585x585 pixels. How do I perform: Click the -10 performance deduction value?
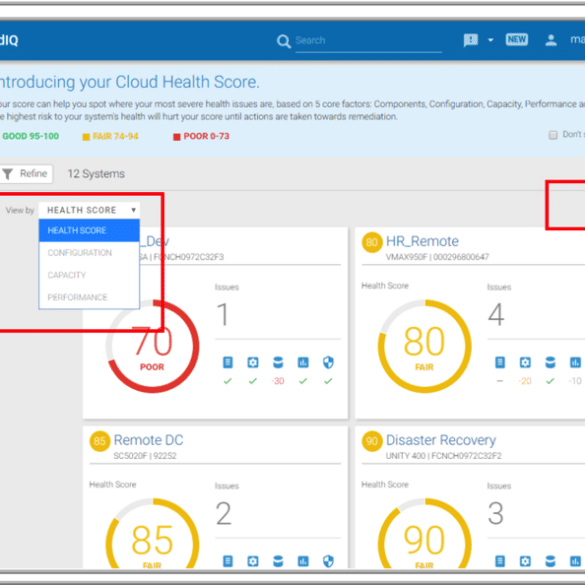tap(575, 381)
